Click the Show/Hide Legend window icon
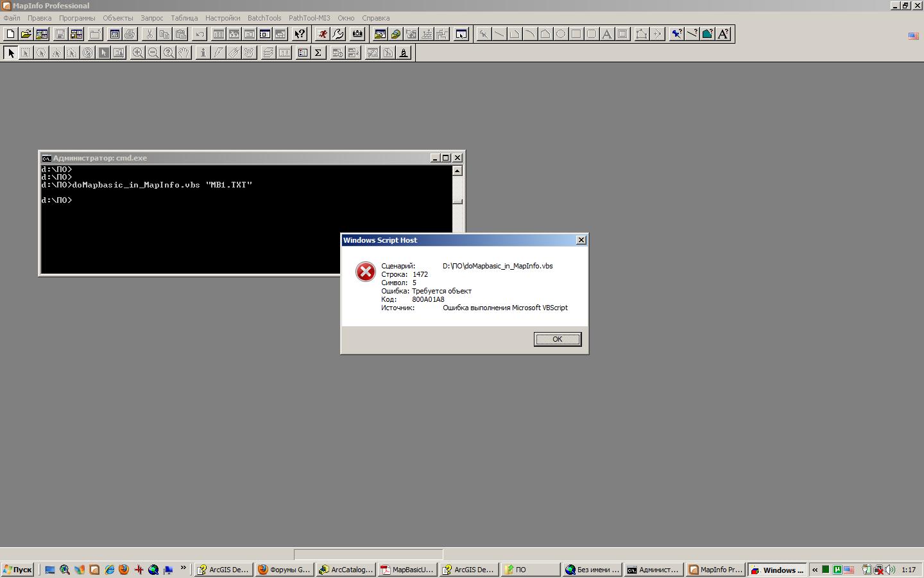The width and height of the screenshot is (924, 578). (303, 53)
